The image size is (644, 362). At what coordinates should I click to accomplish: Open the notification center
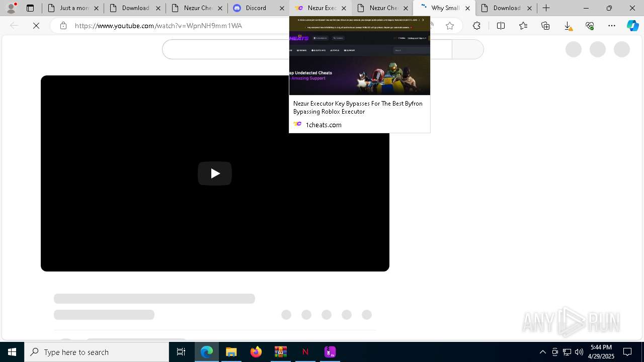click(627, 352)
